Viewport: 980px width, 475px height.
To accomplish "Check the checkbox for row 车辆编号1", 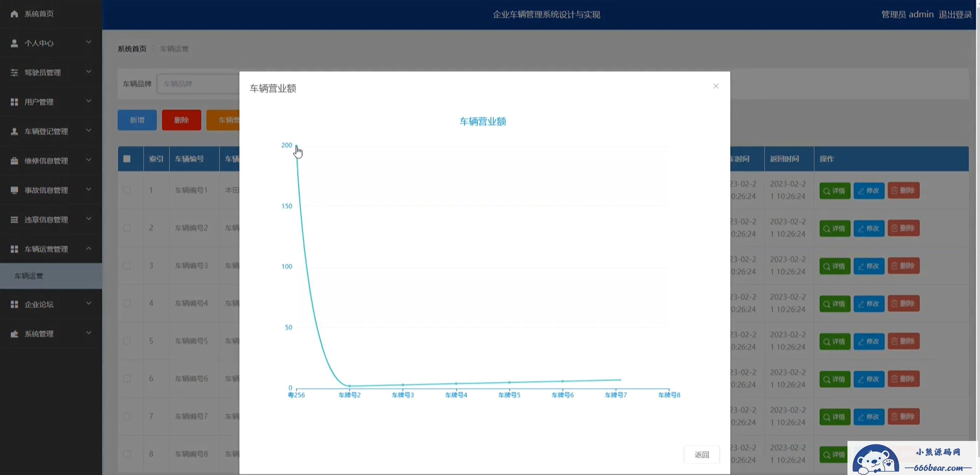I will 127,190.
